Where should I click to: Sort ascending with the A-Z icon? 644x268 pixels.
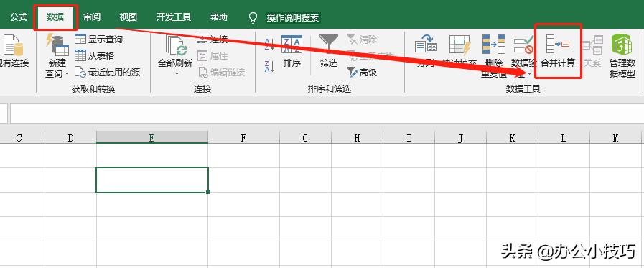pyautogui.click(x=269, y=45)
